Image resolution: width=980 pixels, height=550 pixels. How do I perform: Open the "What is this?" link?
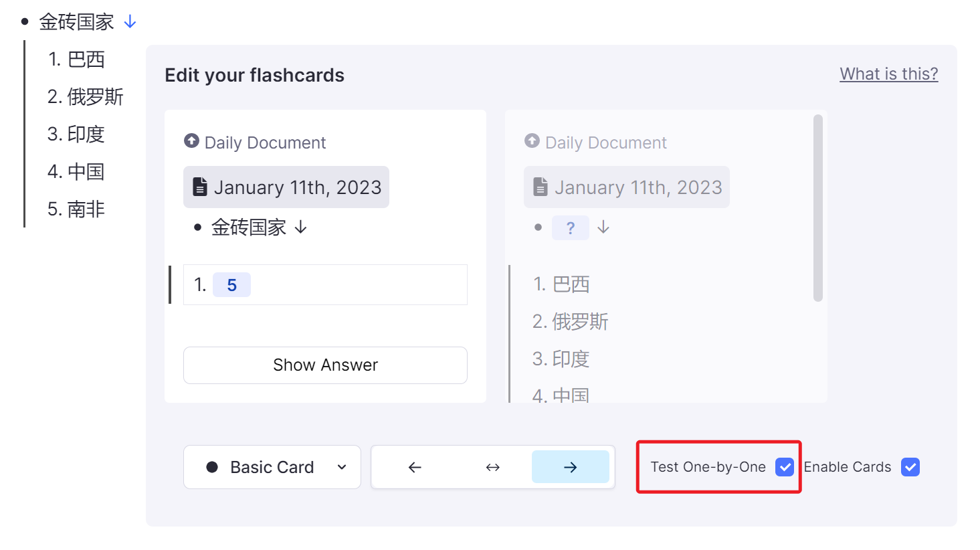(888, 74)
